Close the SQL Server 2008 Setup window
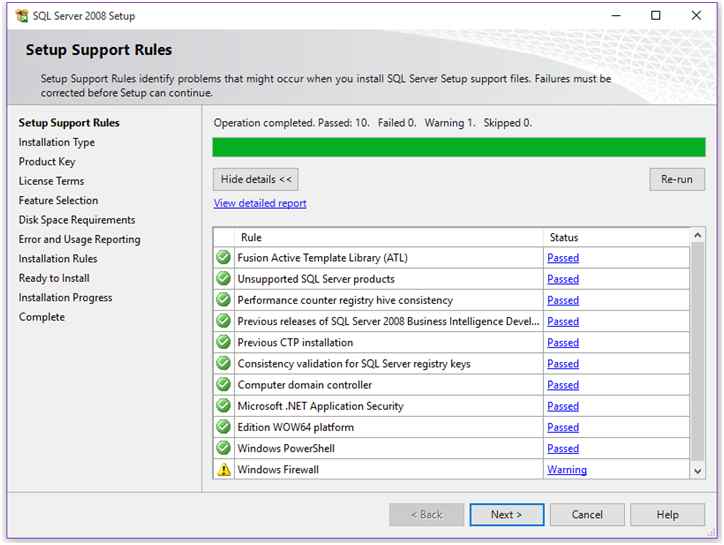Viewport: 724px width, 545px height. point(696,15)
